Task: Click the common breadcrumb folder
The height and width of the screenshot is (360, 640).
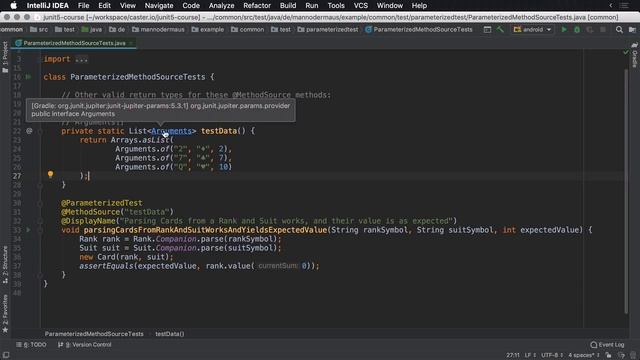Action: coord(247,29)
